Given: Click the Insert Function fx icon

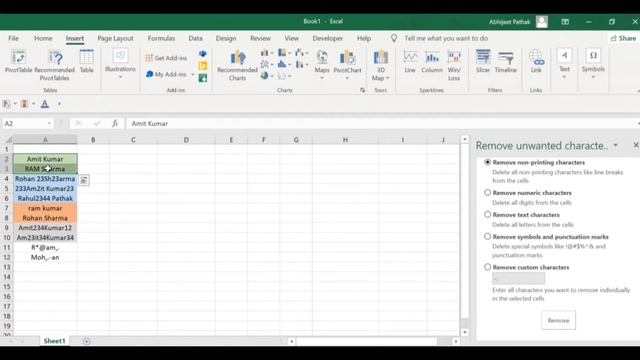Looking at the screenshot, I should tap(115, 123).
